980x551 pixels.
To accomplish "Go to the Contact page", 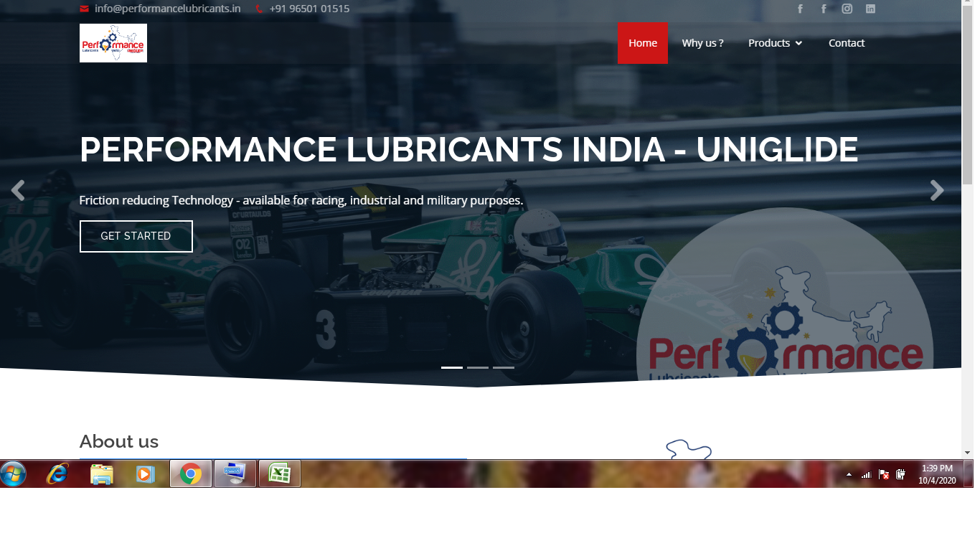I will [x=847, y=43].
